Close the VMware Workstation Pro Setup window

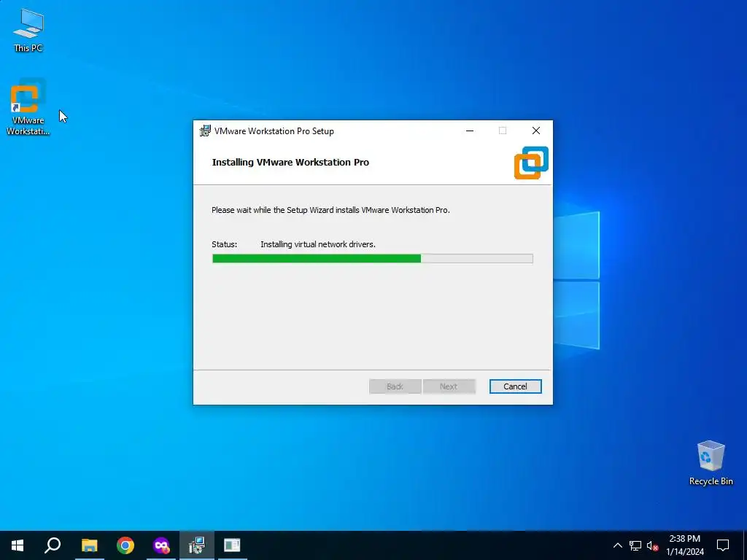coord(536,131)
